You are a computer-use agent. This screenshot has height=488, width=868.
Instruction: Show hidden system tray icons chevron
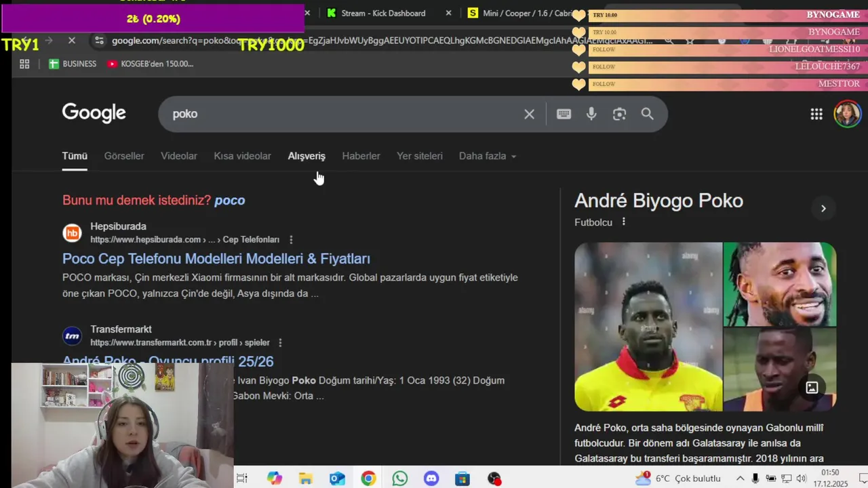pyautogui.click(x=740, y=479)
